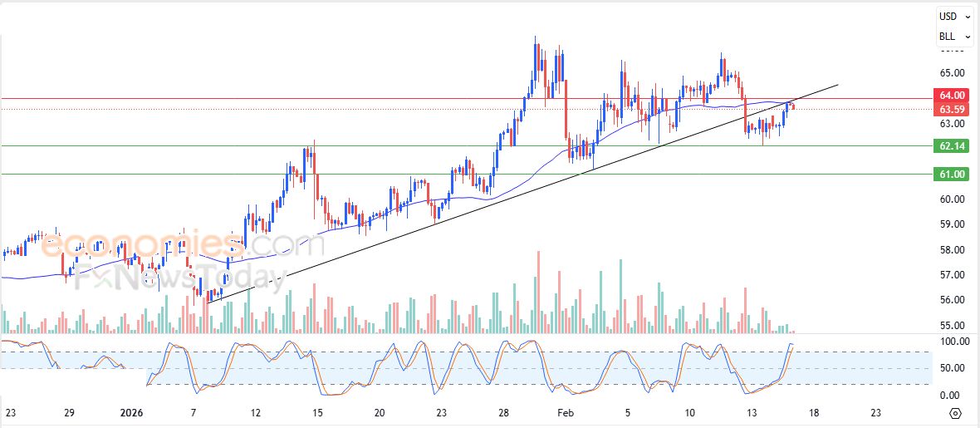980x428 pixels.
Task: Click the 55.00 price axis label
Action: click(x=951, y=326)
